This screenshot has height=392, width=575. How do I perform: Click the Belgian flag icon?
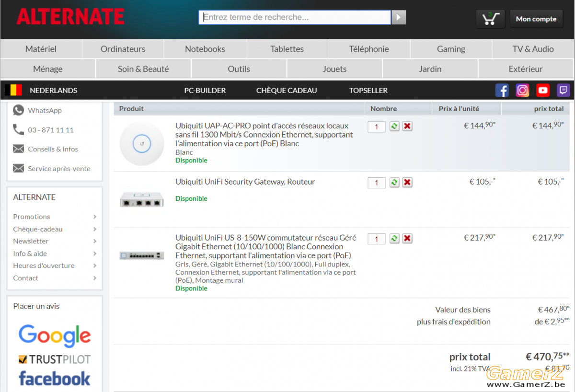pyautogui.click(x=13, y=90)
